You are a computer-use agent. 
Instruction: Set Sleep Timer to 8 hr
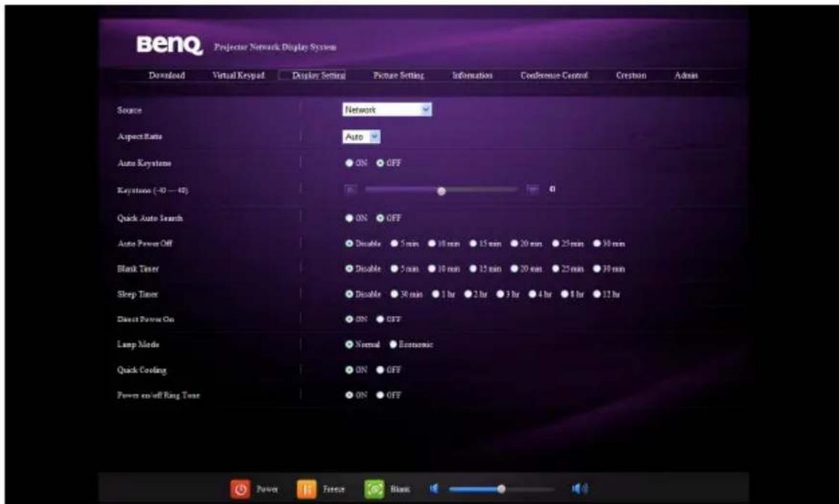point(564,294)
